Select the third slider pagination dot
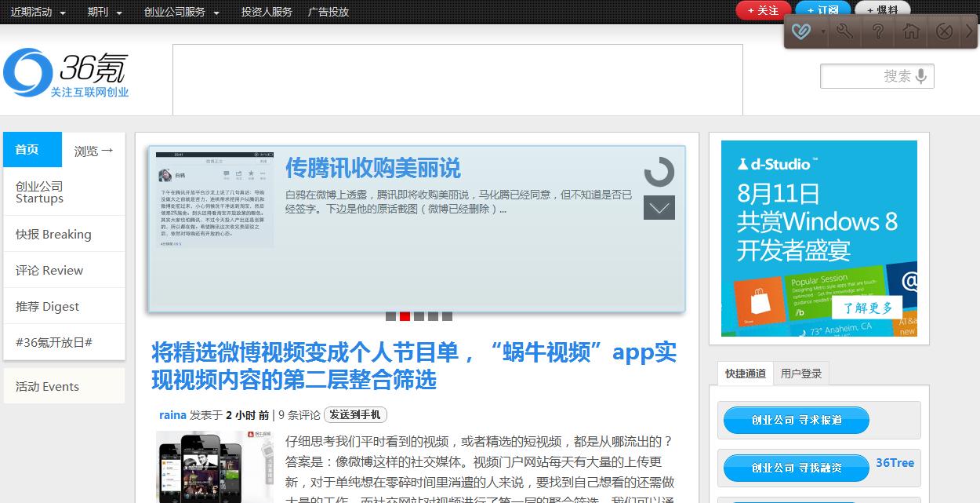Image resolution: width=980 pixels, height=503 pixels. (x=419, y=316)
